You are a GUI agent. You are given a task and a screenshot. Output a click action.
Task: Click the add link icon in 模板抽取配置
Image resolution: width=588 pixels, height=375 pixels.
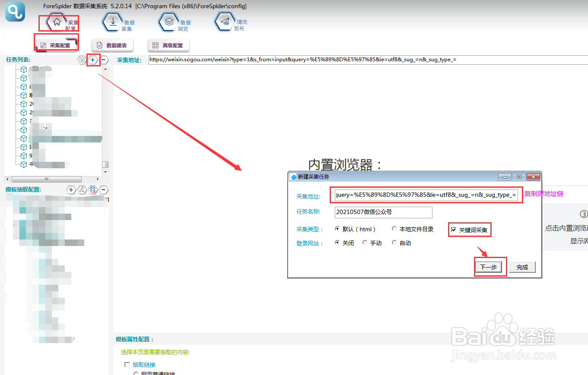[82, 189]
